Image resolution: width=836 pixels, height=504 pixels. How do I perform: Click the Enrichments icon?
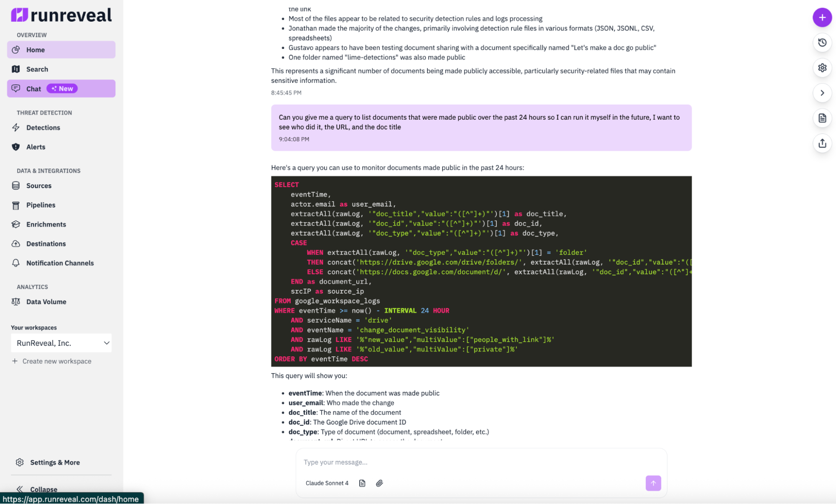tap(16, 224)
